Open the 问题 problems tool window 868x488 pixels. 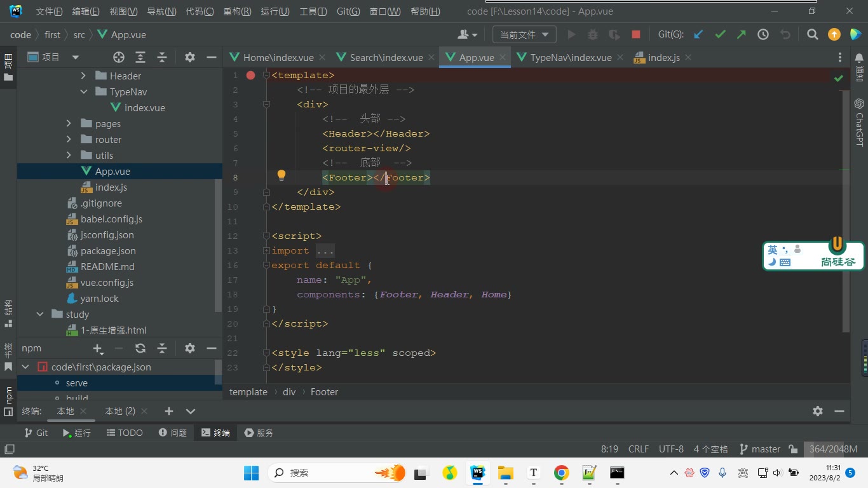[173, 432]
